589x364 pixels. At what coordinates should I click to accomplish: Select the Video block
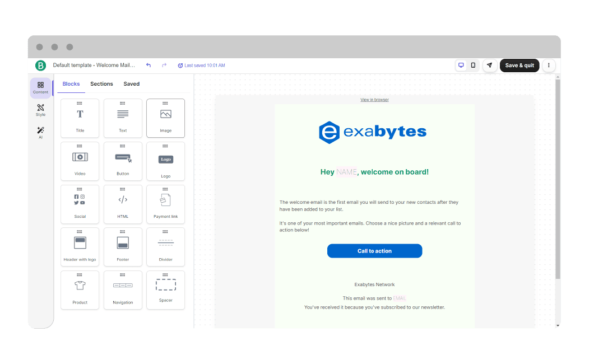point(80,161)
